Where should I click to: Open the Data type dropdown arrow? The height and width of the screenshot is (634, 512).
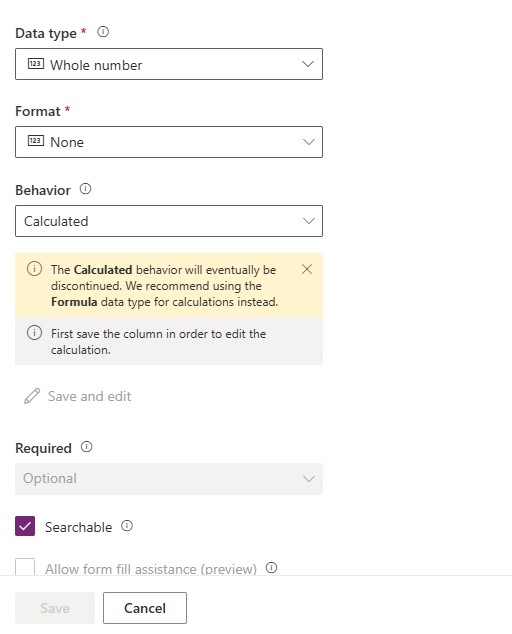(x=308, y=64)
